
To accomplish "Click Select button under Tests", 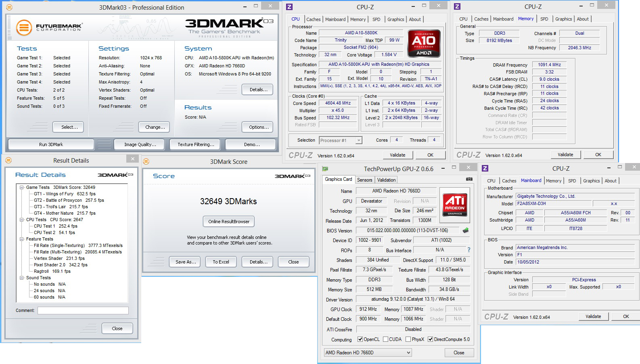I will point(68,127).
